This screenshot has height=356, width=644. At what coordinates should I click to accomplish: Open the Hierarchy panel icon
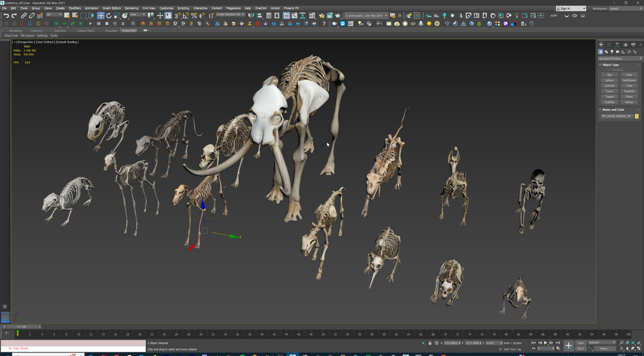point(617,45)
